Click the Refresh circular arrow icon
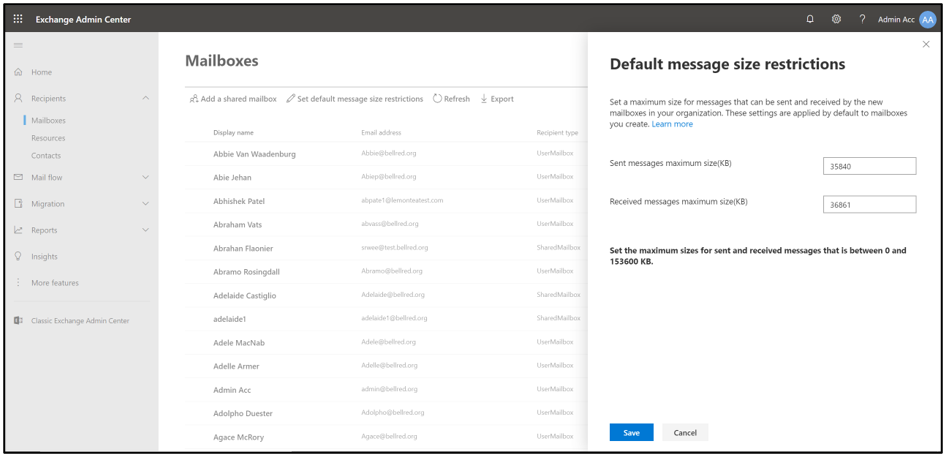 [x=437, y=99]
